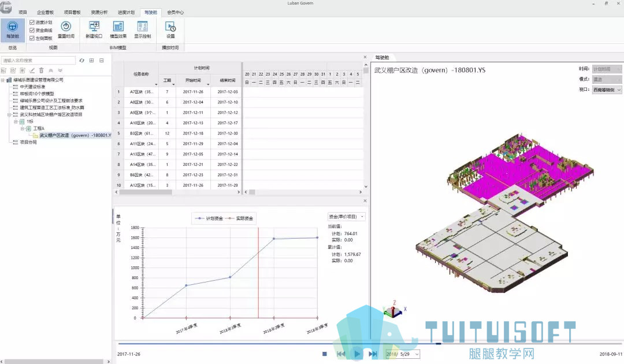624x364 pixels.
Task: Click the Gantt chart horizontal scrollbar
Action: click(x=252, y=192)
